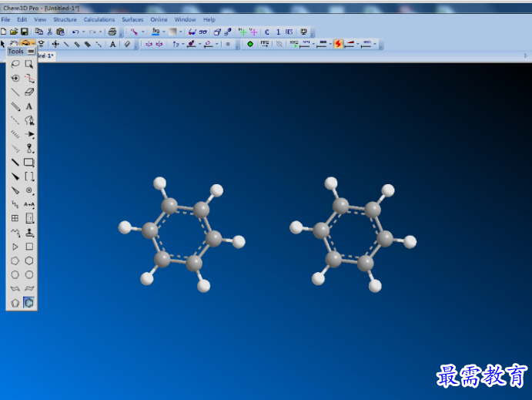The width and height of the screenshot is (532, 400).
Task: Select the Atom-to-Atom mapping tool
Action: pyautogui.click(x=29, y=204)
